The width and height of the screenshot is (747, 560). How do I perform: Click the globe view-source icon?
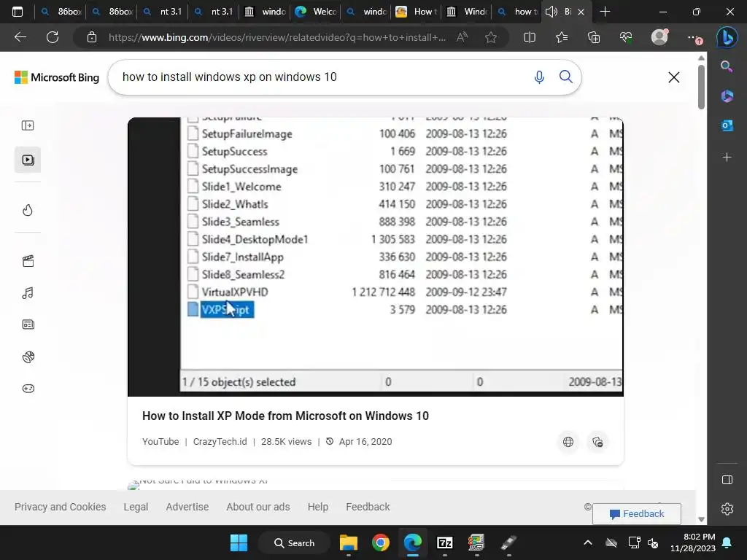point(568,442)
